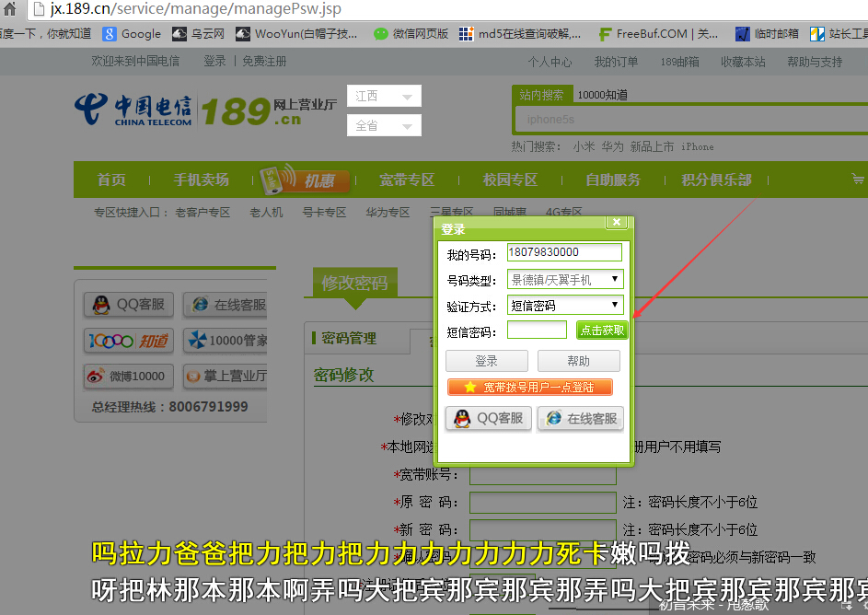Open the 乌云网 bookmark

(198, 34)
